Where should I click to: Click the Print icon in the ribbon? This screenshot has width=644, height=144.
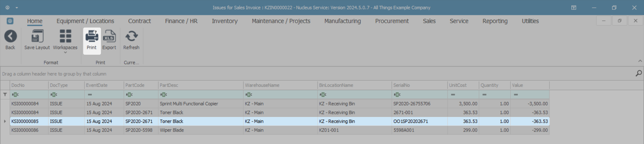92,37
